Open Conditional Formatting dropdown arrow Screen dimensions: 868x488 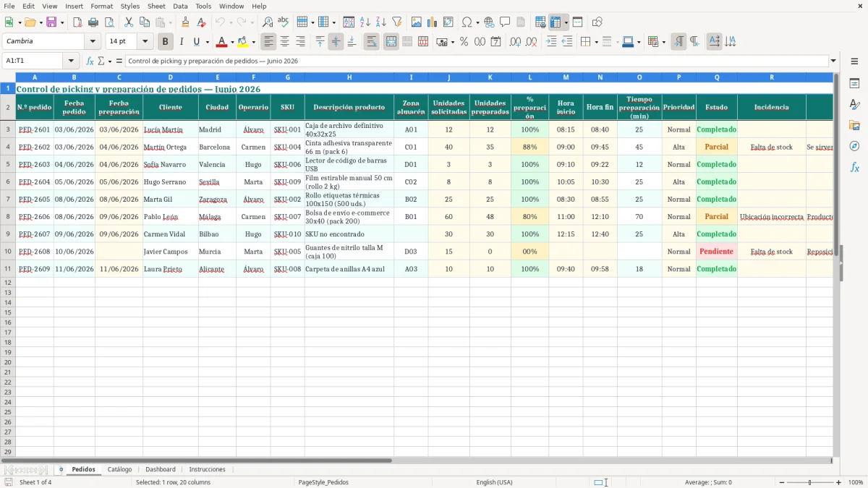tap(663, 42)
